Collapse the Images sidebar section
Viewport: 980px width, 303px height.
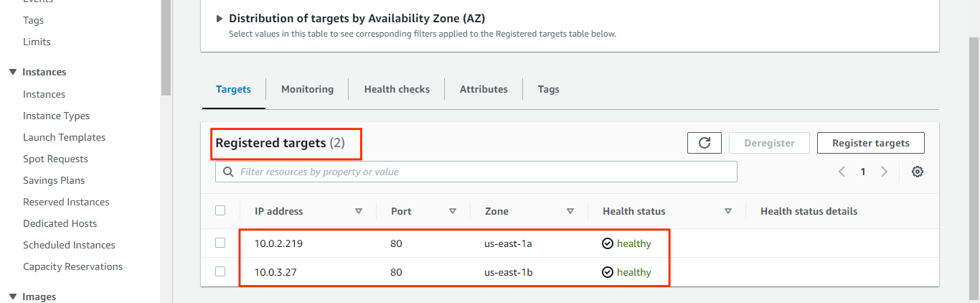pos(12,297)
